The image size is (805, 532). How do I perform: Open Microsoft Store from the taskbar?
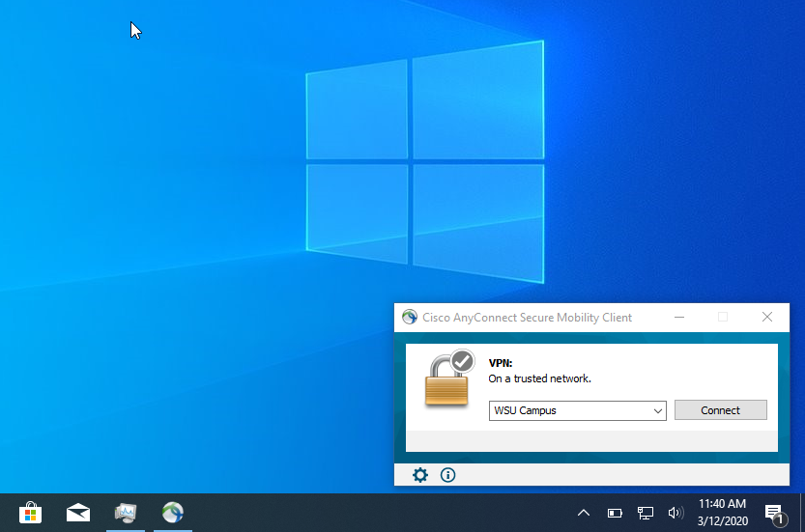31,513
